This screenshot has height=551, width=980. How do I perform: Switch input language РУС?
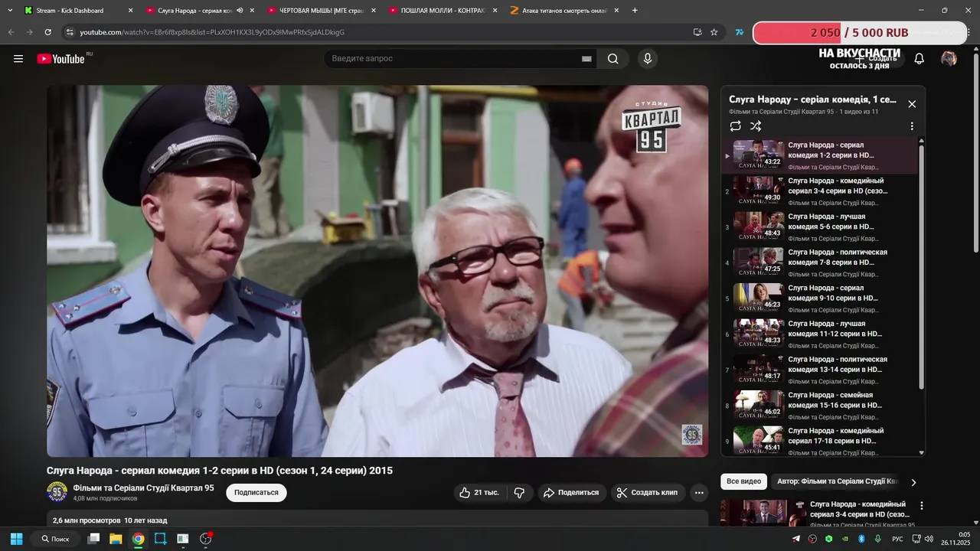click(x=897, y=539)
